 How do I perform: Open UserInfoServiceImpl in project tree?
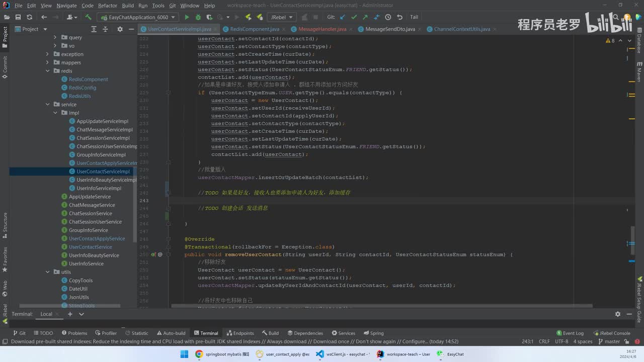click(x=99, y=188)
